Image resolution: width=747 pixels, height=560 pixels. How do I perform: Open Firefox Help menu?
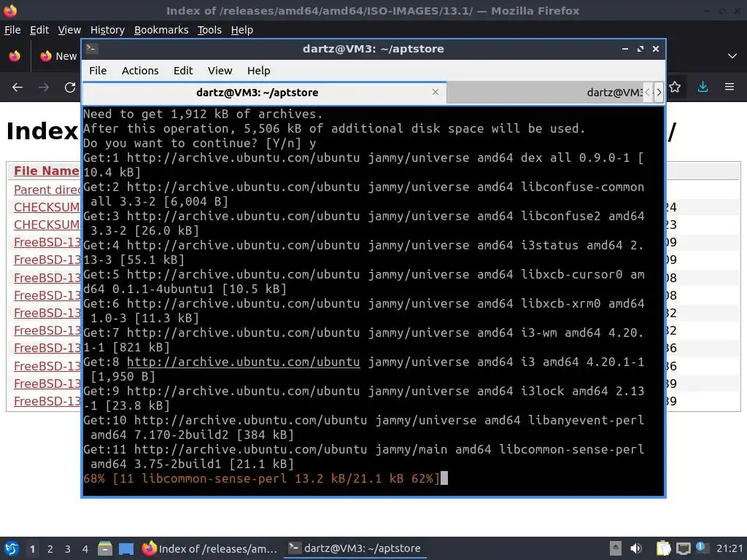(x=242, y=30)
